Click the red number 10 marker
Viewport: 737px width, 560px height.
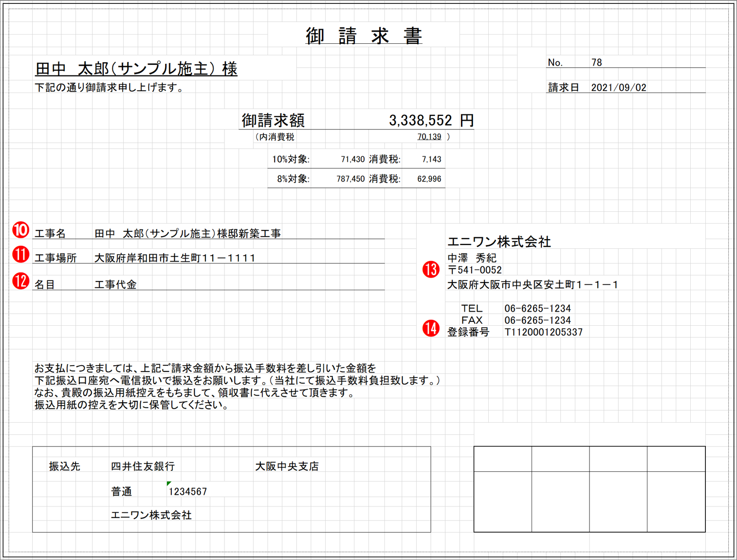(x=21, y=230)
